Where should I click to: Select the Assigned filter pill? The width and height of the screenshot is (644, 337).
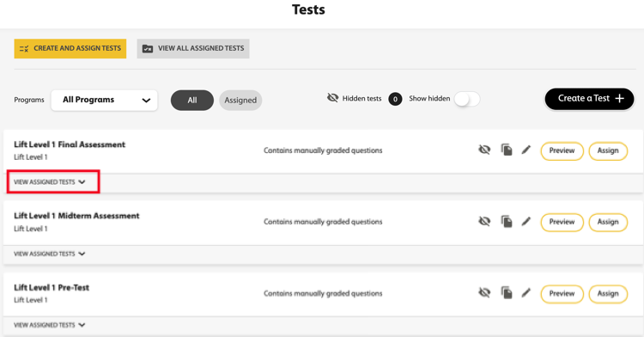coord(240,101)
